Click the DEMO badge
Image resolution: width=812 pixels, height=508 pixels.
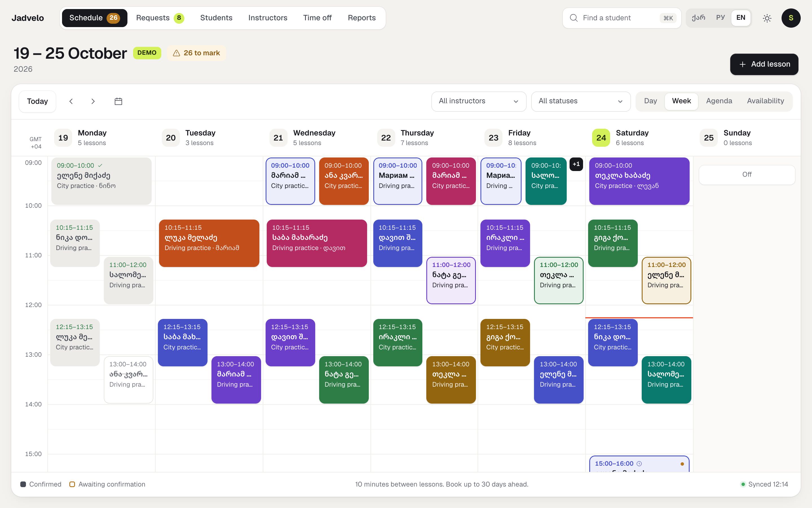pyautogui.click(x=147, y=53)
